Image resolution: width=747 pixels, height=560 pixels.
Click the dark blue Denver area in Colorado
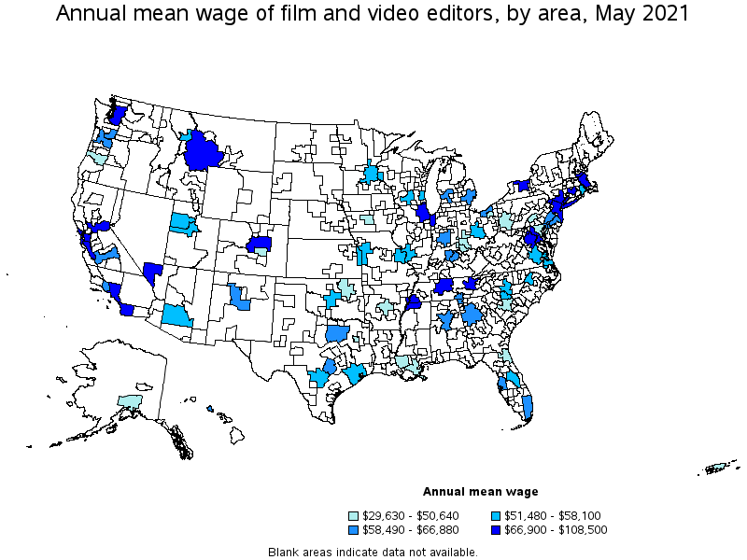point(260,244)
